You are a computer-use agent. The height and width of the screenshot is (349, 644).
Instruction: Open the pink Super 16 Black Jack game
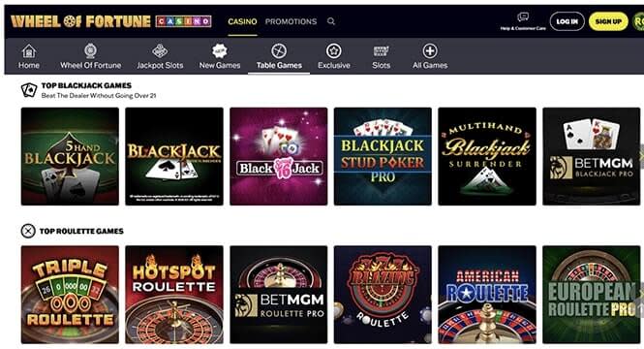[279, 156]
